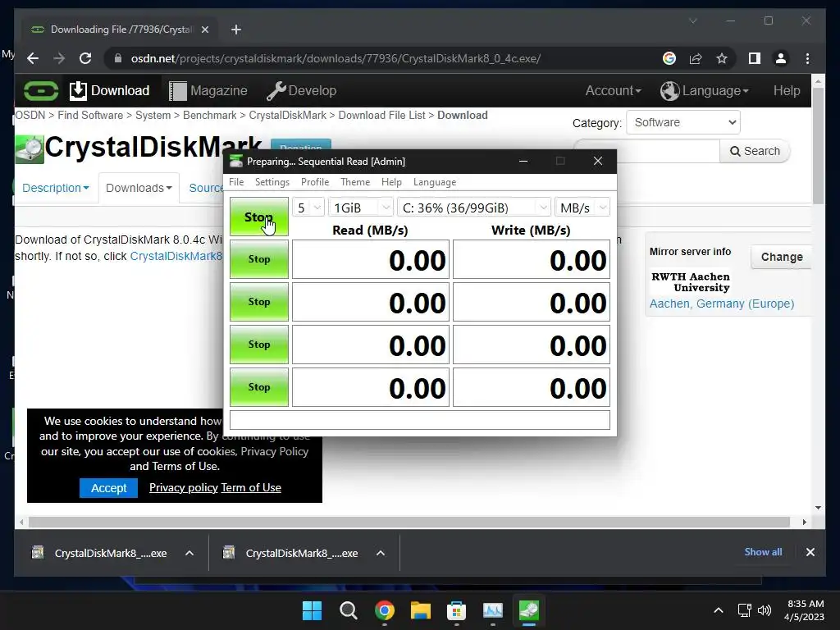Expand the Description tab dropdown
840x630 pixels.
point(56,188)
